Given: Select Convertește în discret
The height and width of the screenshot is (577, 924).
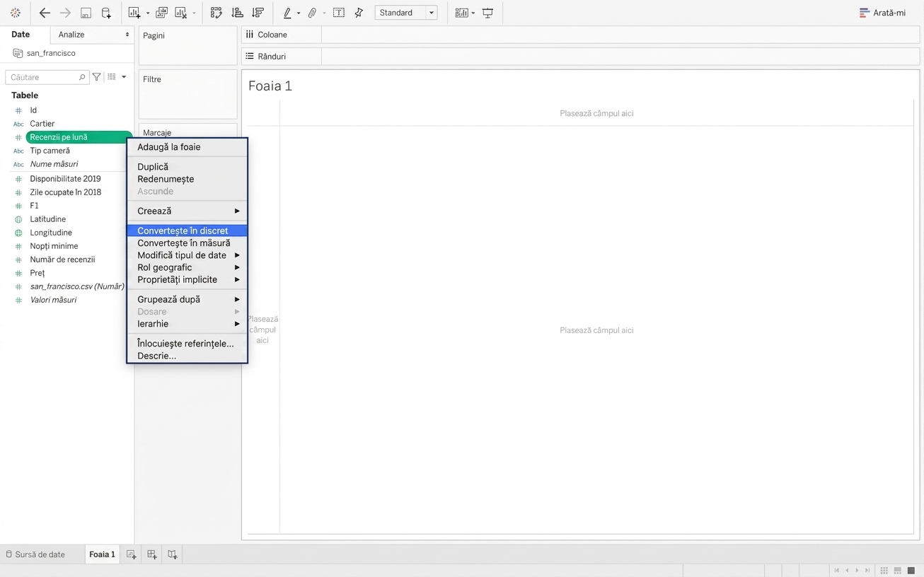Looking at the screenshot, I should coord(187,231).
